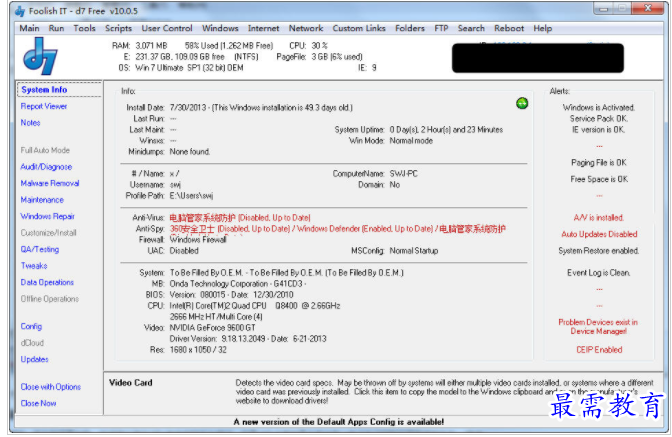This screenshot has width=672, height=437.
Task: Click red alert CEIP Enabled
Action: pos(599,350)
